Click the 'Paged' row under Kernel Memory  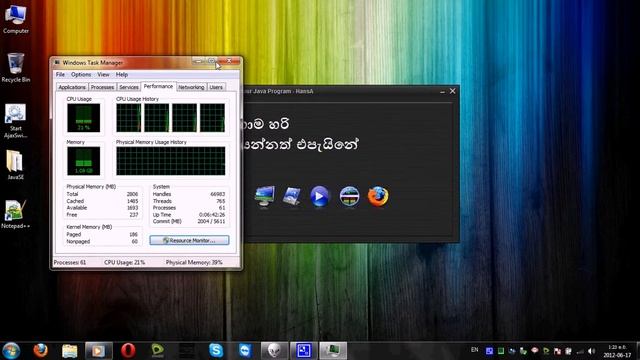[x=102, y=235]
